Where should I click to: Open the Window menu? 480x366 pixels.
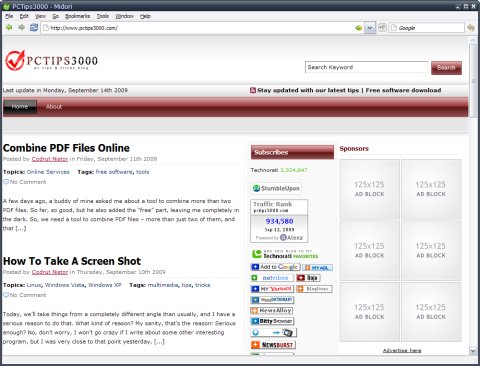(x=124, y=16)
